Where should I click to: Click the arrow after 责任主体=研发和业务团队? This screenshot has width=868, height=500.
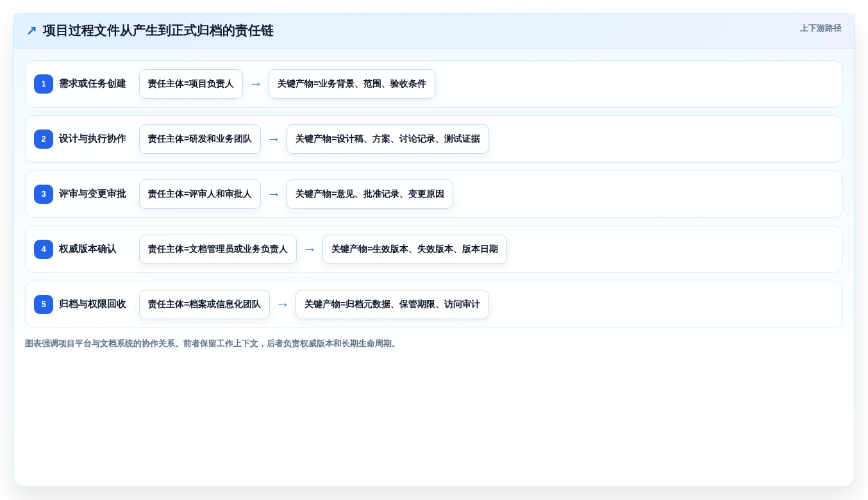274,139
